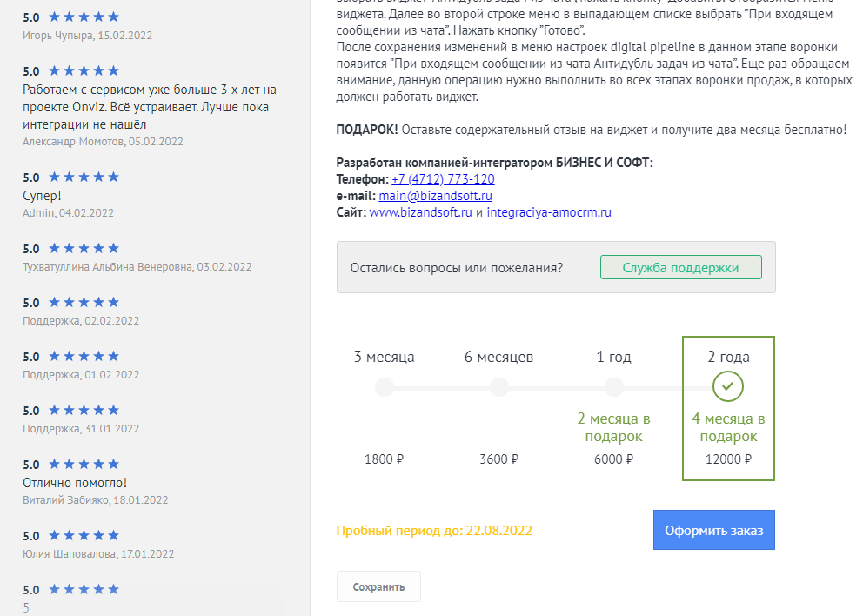Viewport: 863px width, 616px height.
Task: Click star rating of Тухватуллина Альбина review
Action: [x=84, y=248]
